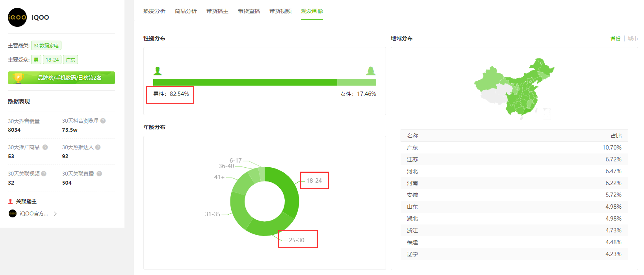Select the 观众画像 tab
The height and width of the screenshot is (275, 644).
point(312,11)
